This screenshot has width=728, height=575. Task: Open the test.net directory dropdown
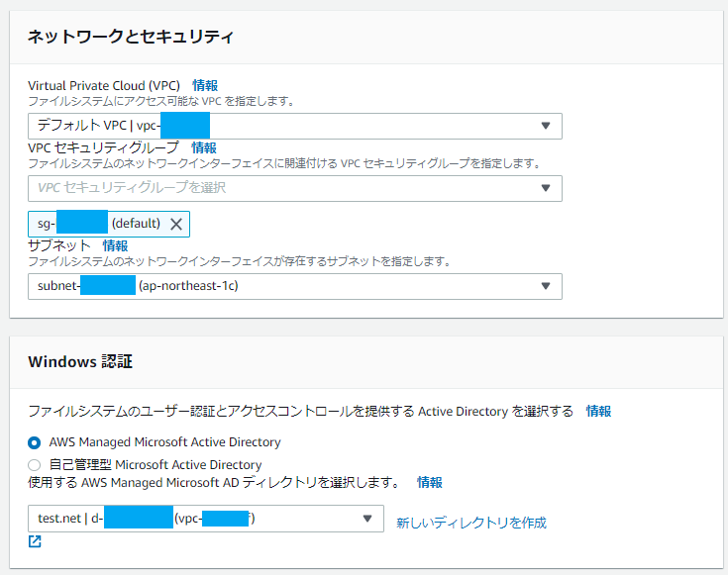tap(206, 518)
